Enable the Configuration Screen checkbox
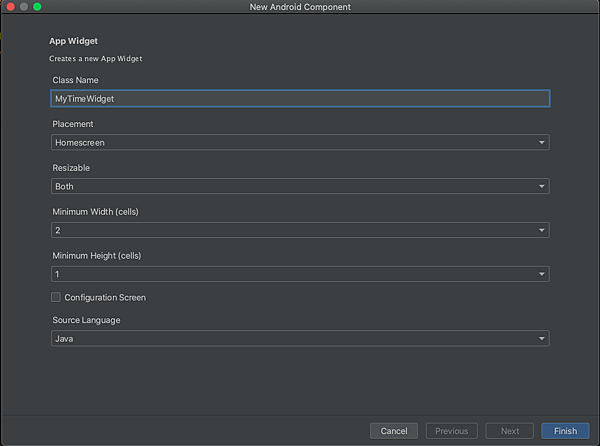600x446 pixels. 56,297
